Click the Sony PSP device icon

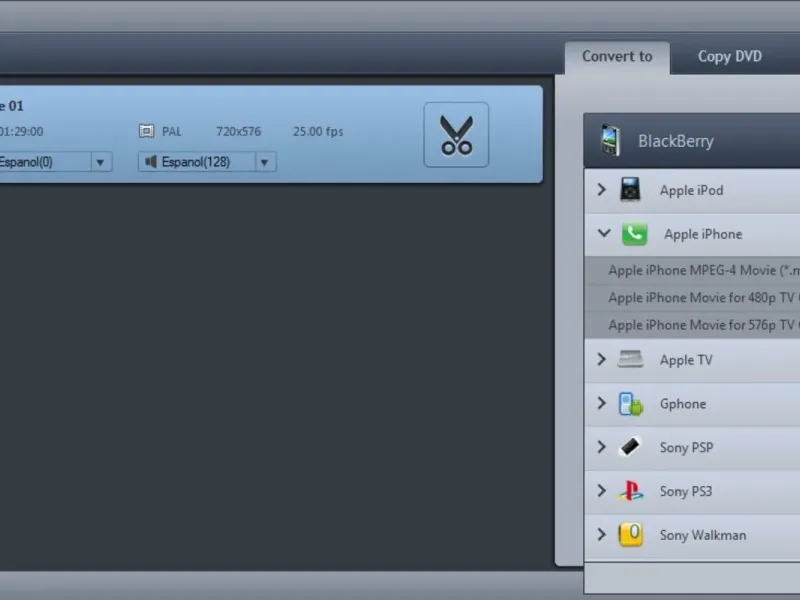point(630,447)
